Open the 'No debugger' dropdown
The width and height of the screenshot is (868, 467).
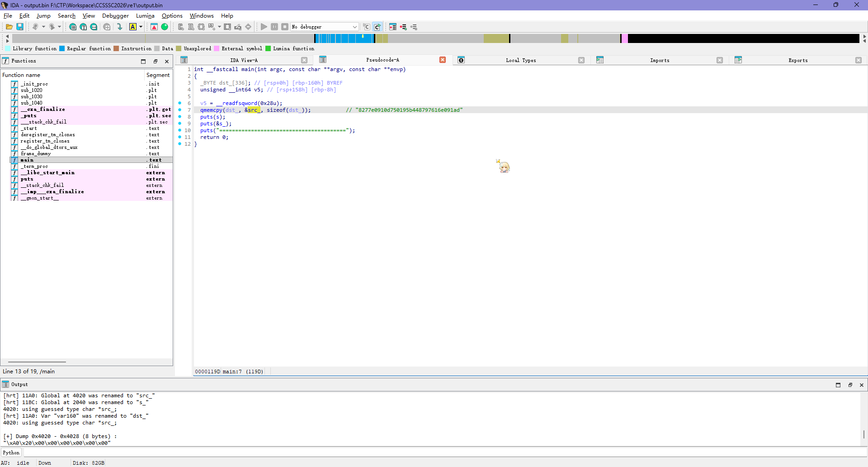coord(325,27)
